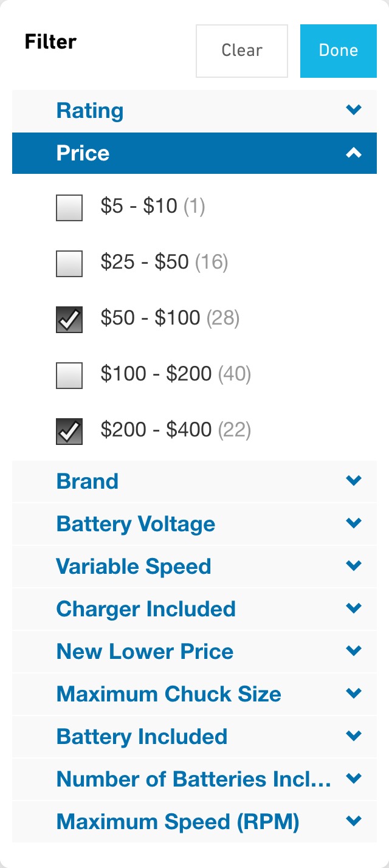Viewport: 389px width, 868px height.
Task: Check the $25 - $50 price range
Action: 69,263
